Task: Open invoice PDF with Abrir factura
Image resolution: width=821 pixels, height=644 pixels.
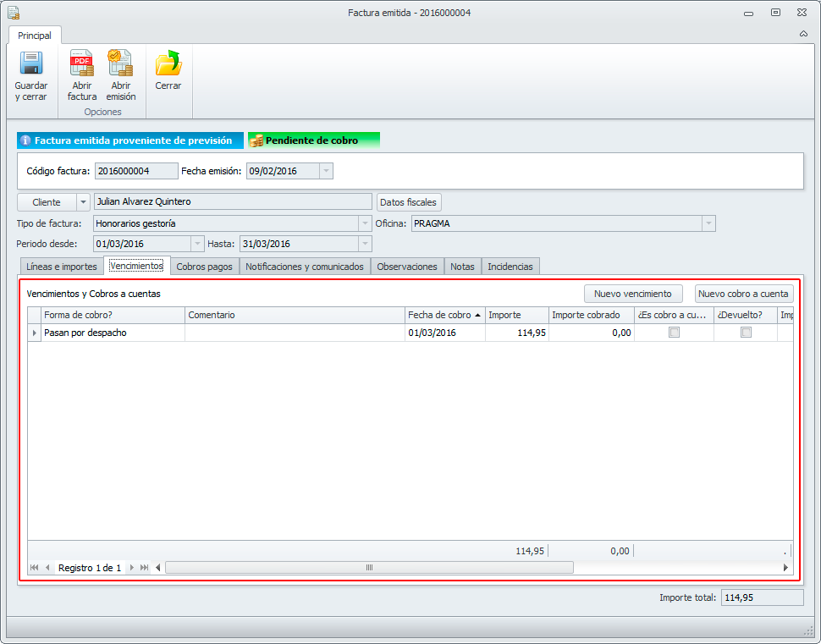Action: coord(82,64)
